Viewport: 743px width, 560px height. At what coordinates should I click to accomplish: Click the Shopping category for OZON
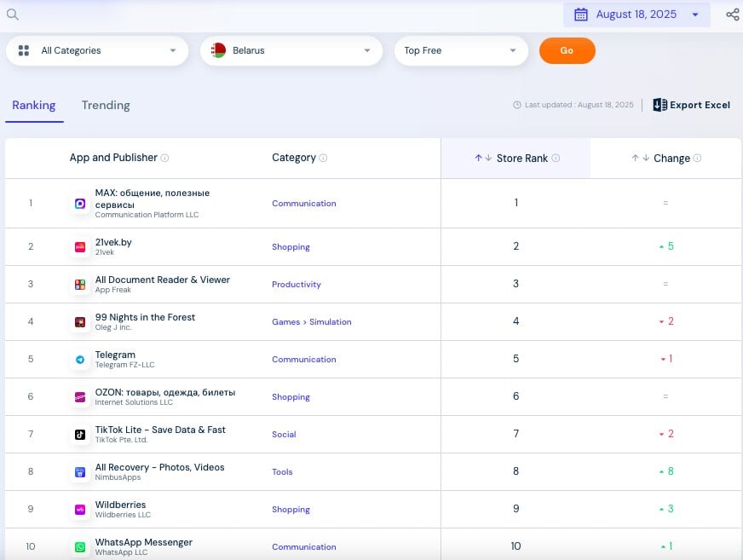pyautogui.click(x=291, y=397)
